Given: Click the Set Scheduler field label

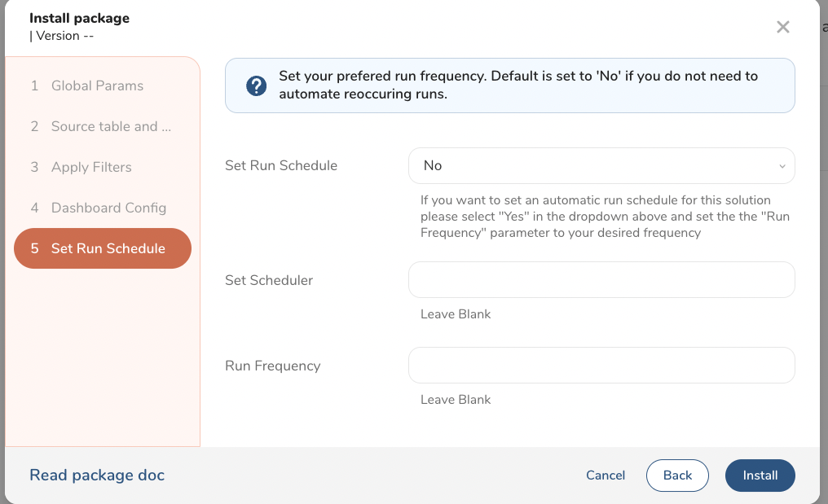Looking at the screenshot, I should coord(269,280).
